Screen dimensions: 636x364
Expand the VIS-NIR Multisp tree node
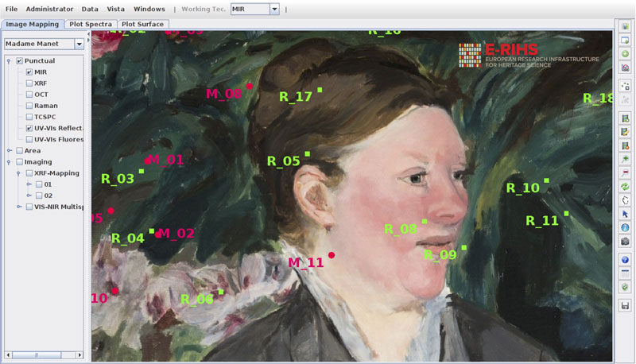coord(18,207)
